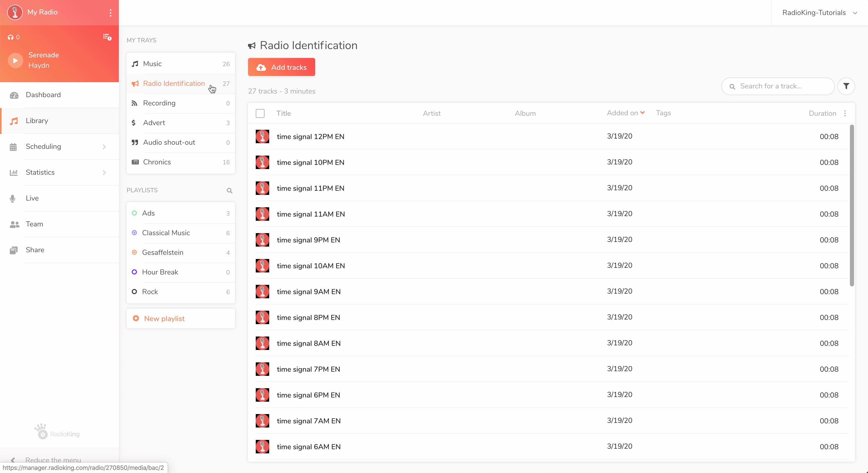Sort by the Artist column header
The width and height of the screenshot is (868, 473).
point(432,113)
